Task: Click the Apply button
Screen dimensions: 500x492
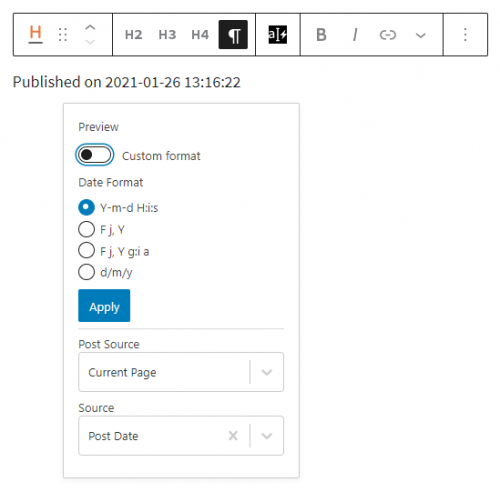Action: (104, 306)
